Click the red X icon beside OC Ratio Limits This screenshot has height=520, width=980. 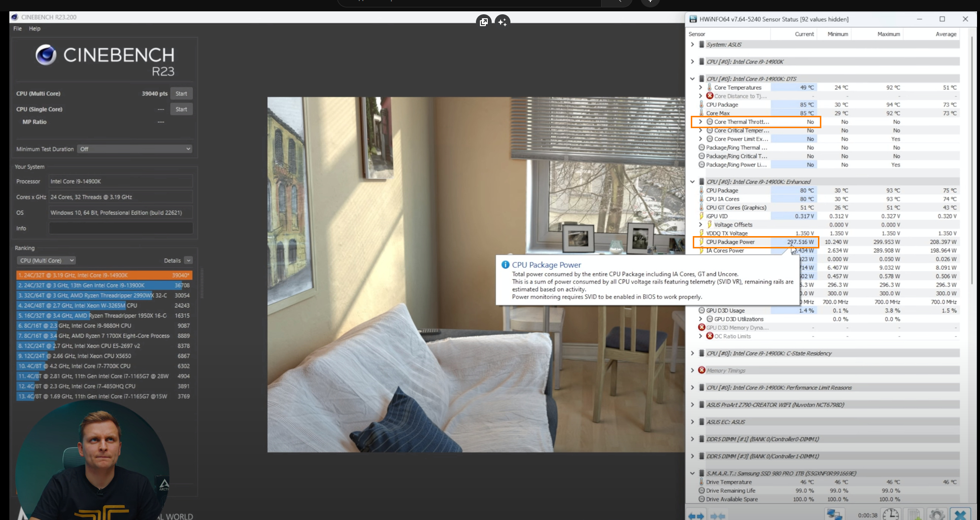click(x=710, y=336)
